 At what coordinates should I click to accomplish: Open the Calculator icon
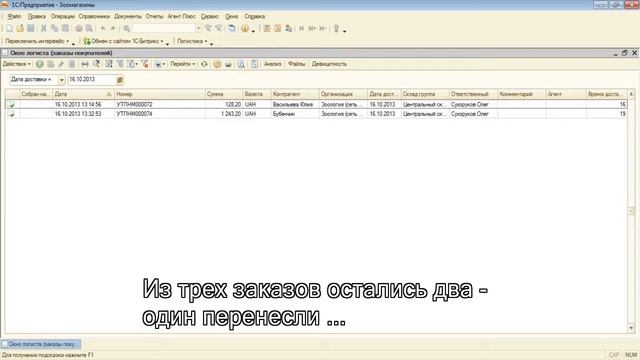267,29
